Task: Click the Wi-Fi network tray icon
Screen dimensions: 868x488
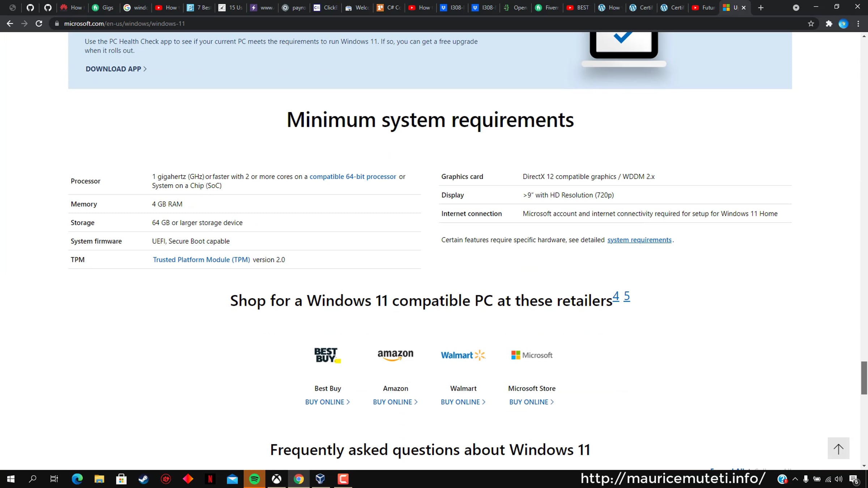Action: click(x=828, y=479)
